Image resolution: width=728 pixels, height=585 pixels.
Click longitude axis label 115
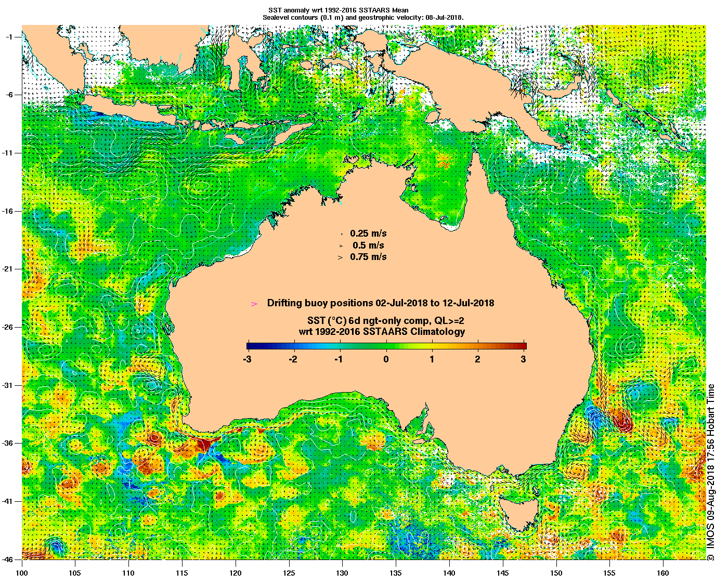click(x=182, y=573)
